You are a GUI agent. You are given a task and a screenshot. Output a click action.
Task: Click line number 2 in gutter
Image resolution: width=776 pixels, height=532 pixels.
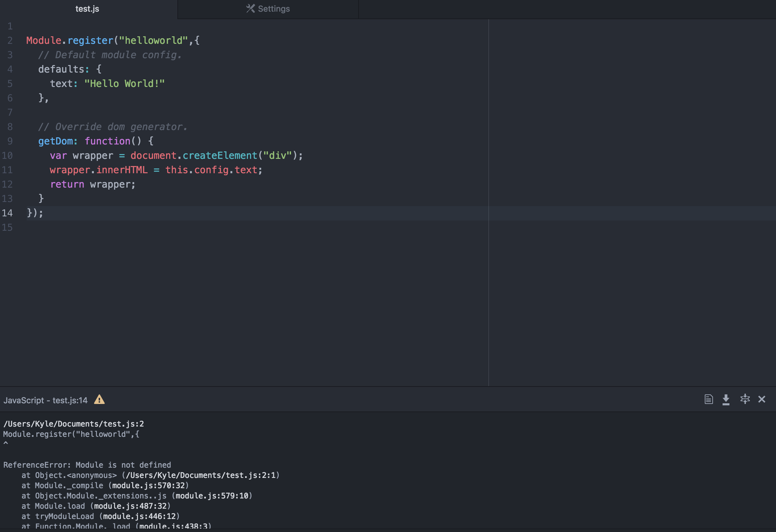(10, 40)
